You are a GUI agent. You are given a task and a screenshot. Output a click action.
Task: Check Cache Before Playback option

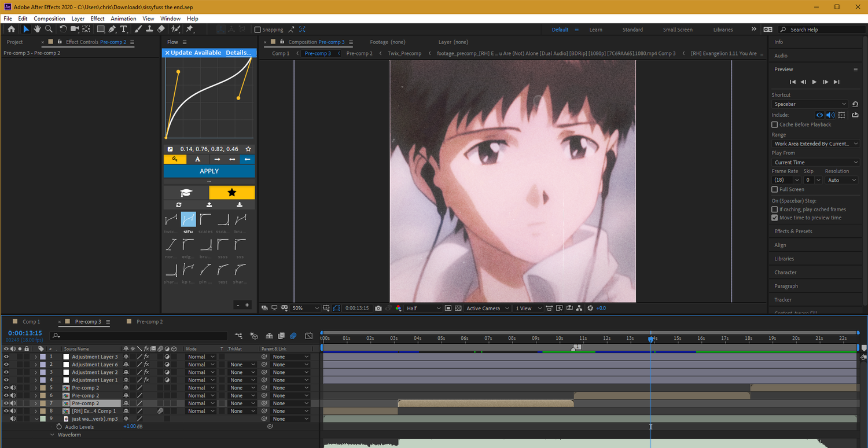tap(775, 124)
